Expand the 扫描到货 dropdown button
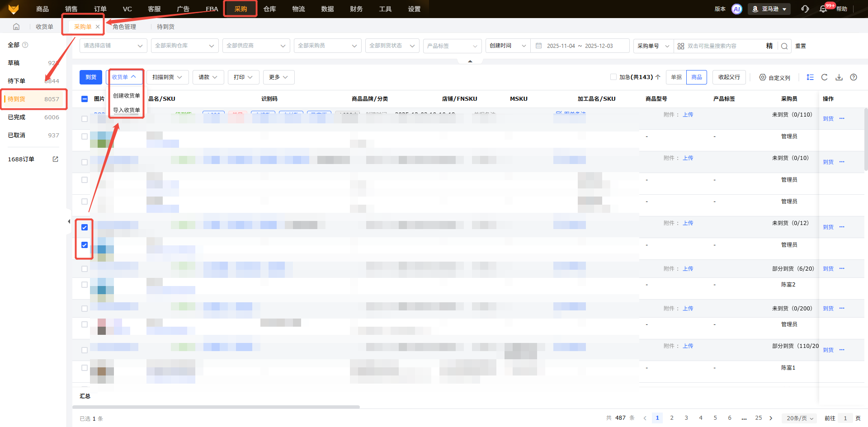This screenshot has width=868, height=427. click(x=167, y=77)
